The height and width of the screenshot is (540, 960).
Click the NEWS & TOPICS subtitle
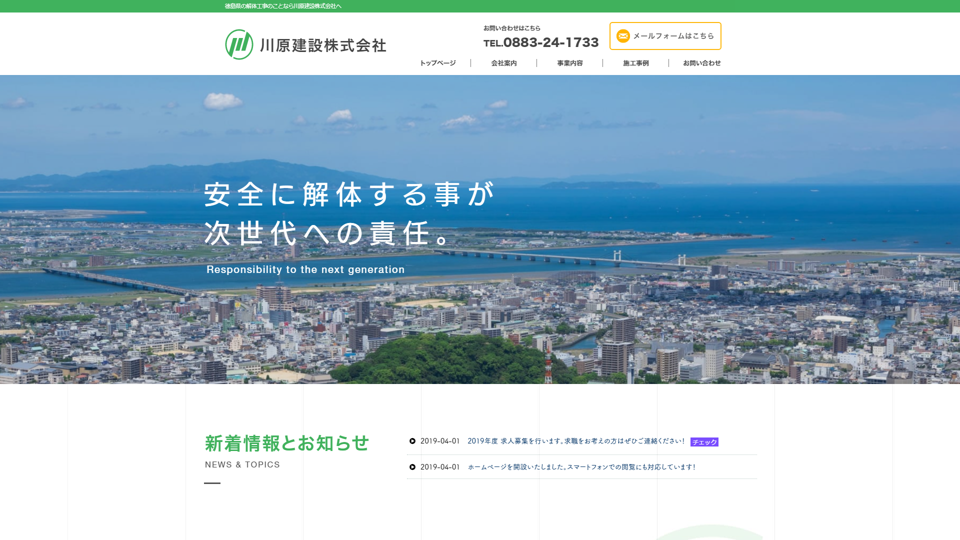242,465
